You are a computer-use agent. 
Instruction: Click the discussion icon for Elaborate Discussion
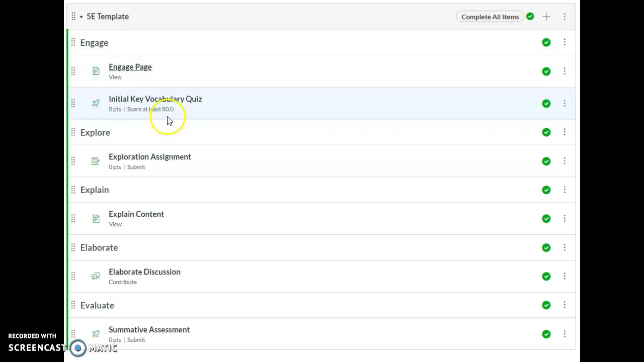[x=96, y=276]
